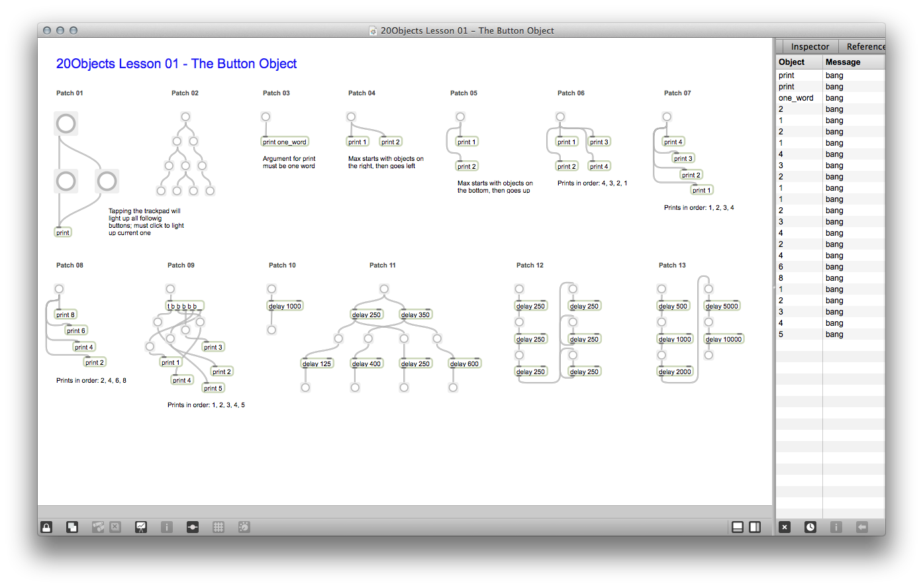Click the bang button above print 8

(59, 289)
